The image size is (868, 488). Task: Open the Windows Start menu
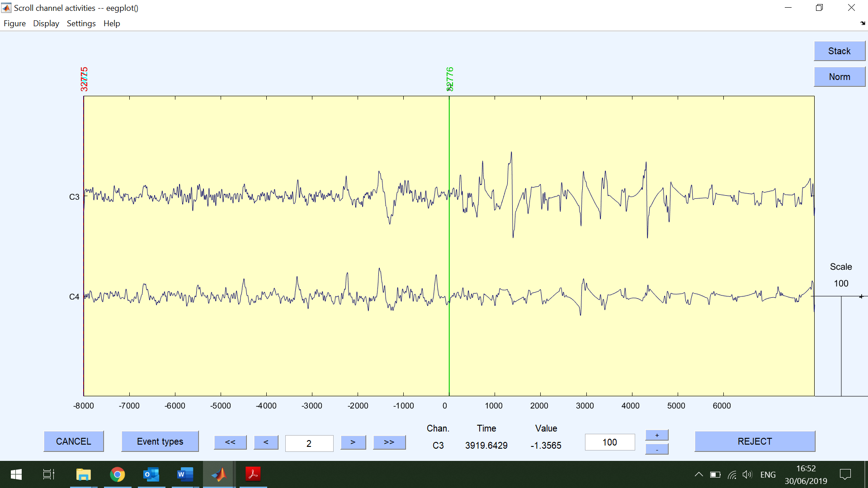16,474
